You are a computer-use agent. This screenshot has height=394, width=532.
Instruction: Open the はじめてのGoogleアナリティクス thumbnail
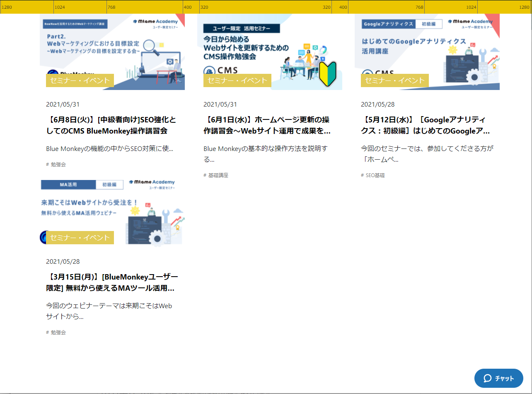(x=427, y=52)
